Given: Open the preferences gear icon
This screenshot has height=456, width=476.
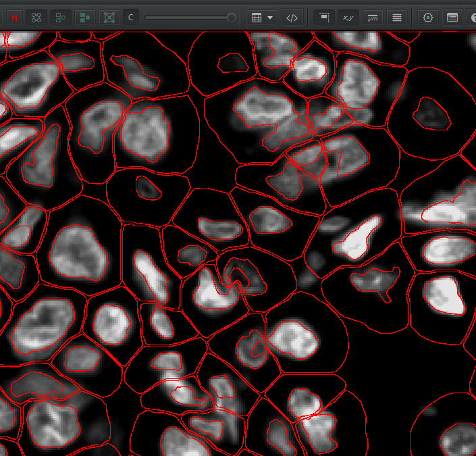Looking at the screenshot, I should pyautogui.click(x=427, y=18).
